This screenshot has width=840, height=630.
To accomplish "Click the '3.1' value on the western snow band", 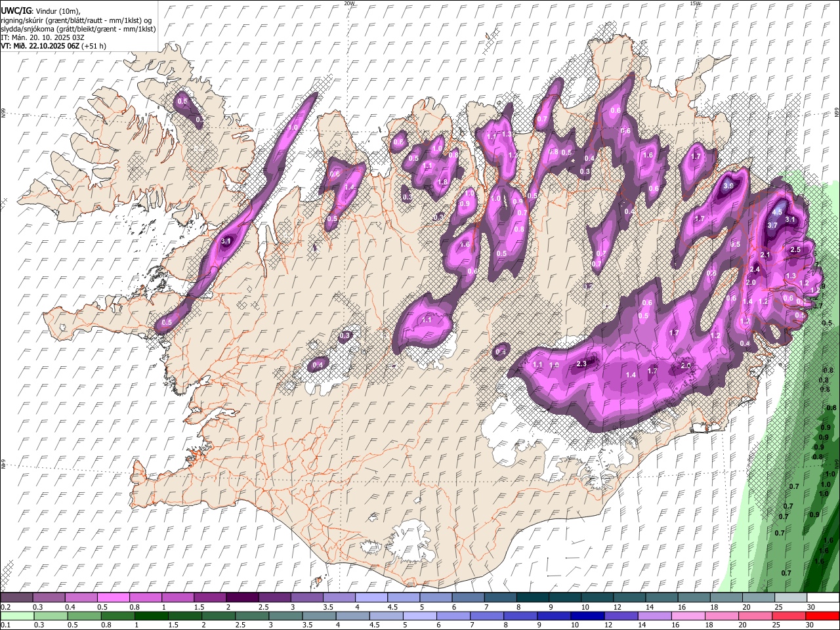I will click(x=226, y=241).
